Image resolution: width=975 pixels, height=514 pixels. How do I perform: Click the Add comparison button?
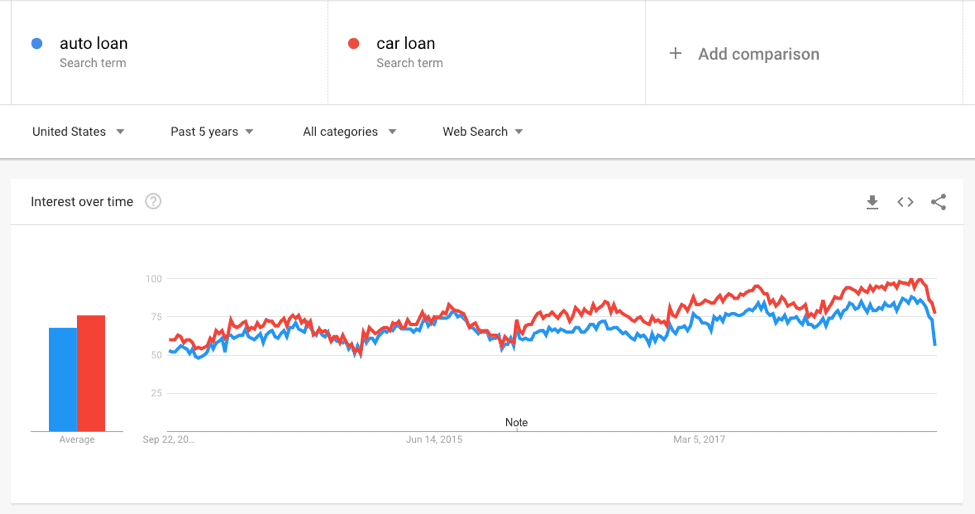click(x=744, y=54)
